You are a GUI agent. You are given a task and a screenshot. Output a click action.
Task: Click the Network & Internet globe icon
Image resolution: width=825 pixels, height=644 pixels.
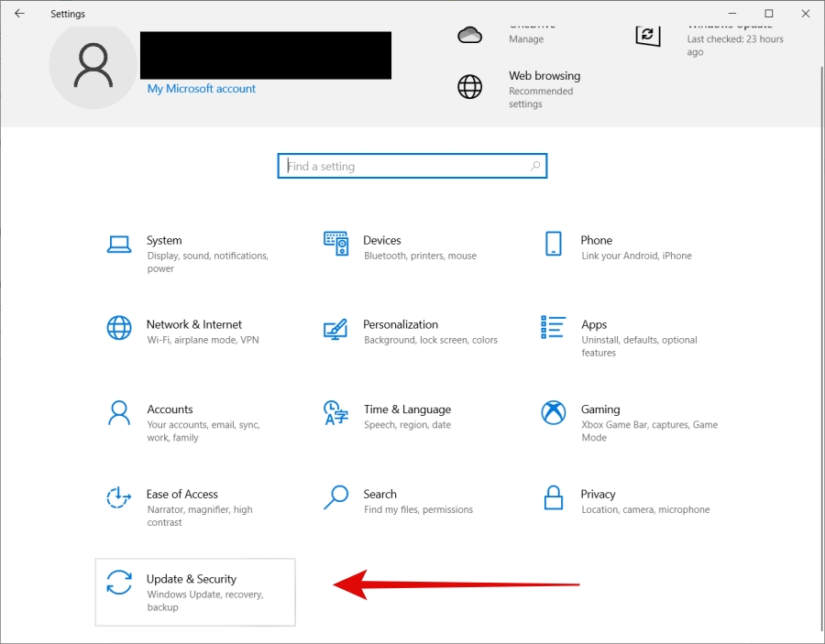point(119,328)
